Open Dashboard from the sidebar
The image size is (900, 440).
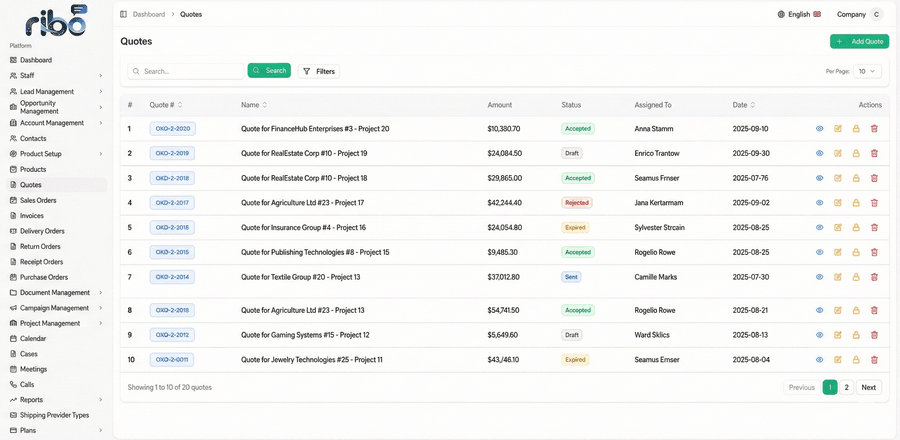(x=56, y=60)
